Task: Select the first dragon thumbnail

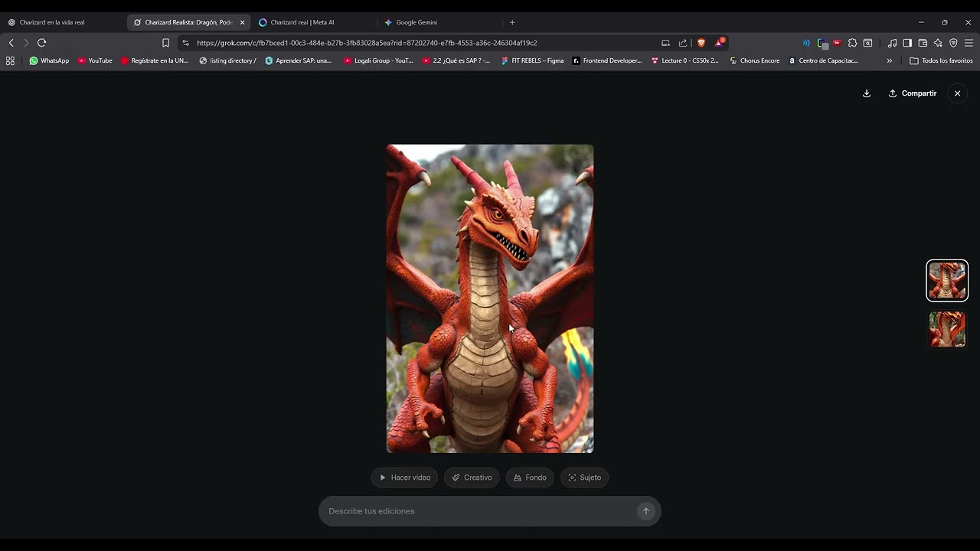Action: [947, 280]
